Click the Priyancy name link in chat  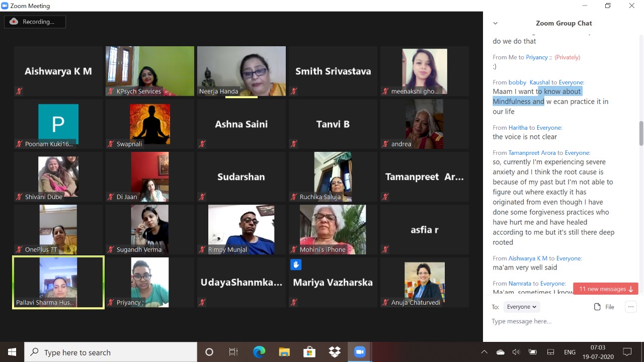pos(536,57)
